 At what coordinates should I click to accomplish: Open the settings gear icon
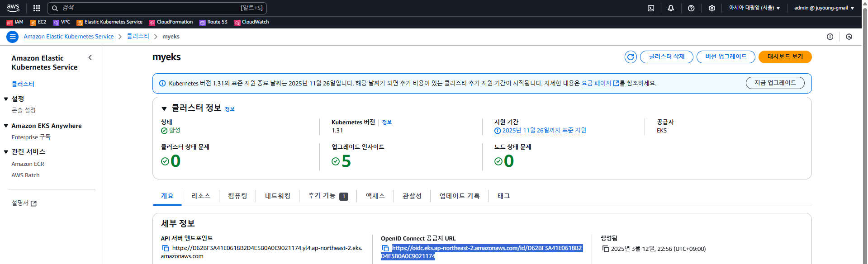pos(712,8)
